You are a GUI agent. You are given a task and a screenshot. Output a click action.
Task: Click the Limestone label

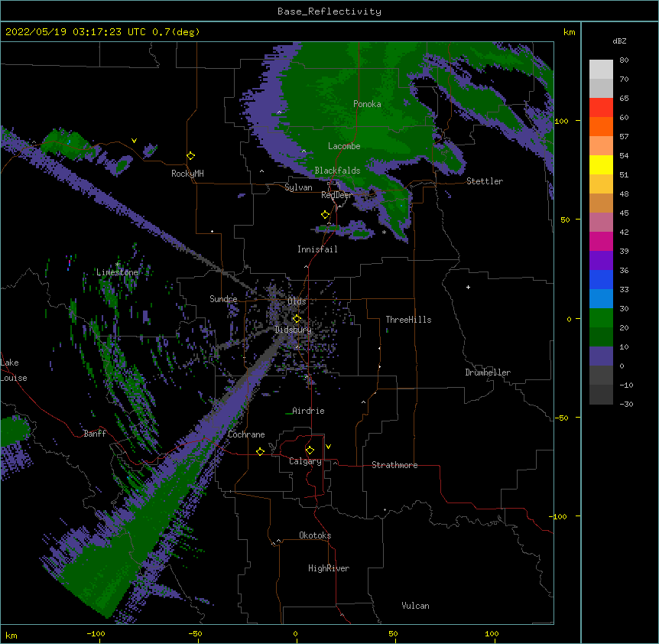pos(117,272)
